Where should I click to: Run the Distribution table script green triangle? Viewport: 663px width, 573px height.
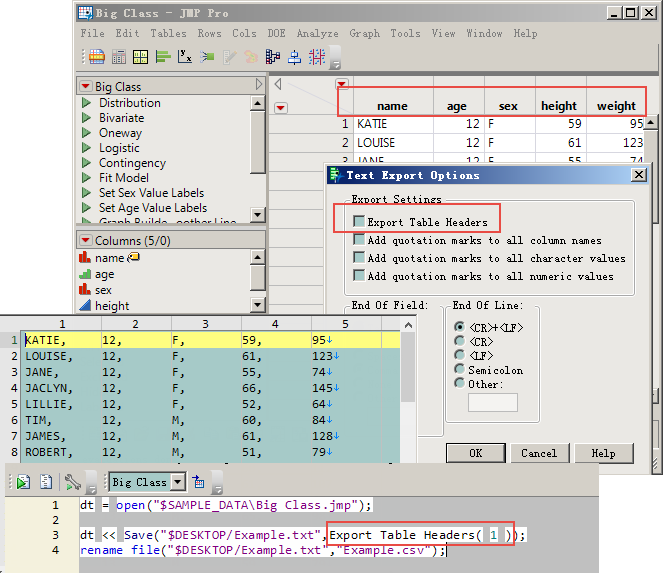[87, 103]
